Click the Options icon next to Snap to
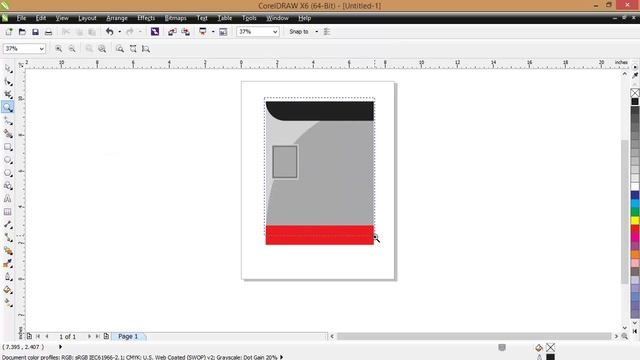 click(x=327, y=31)
